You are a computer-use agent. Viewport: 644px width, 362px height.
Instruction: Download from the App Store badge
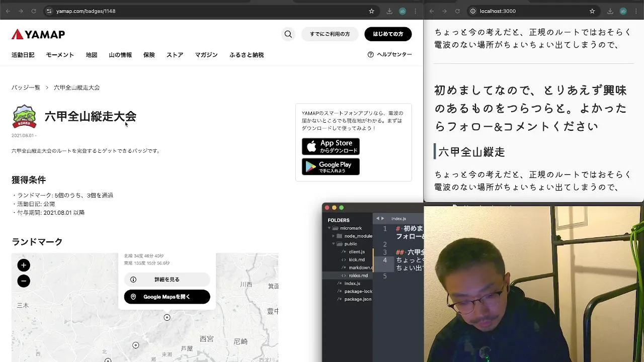coord(331,146)
